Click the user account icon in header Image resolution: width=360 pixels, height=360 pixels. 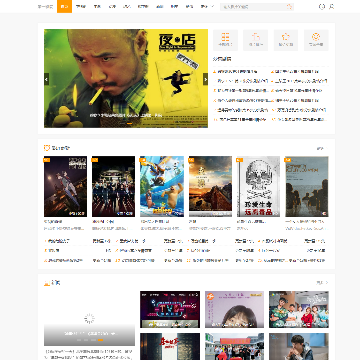[331, 6]
